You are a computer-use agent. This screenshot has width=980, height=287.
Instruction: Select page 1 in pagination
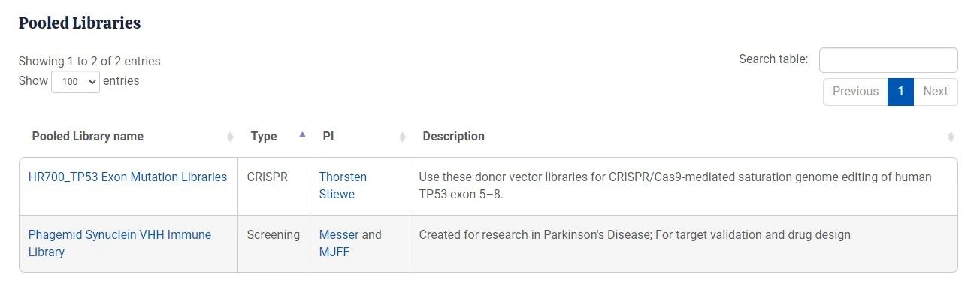click(x=900, y=92)
